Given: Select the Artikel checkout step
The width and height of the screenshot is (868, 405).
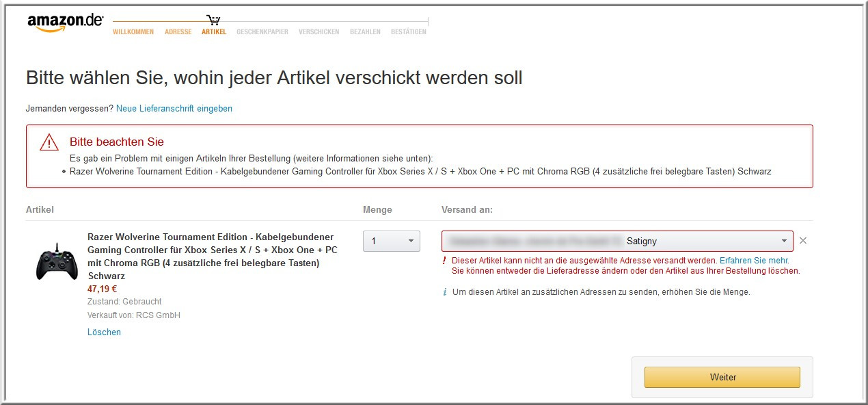Looking at the screenshot, I should pos(214,32).
